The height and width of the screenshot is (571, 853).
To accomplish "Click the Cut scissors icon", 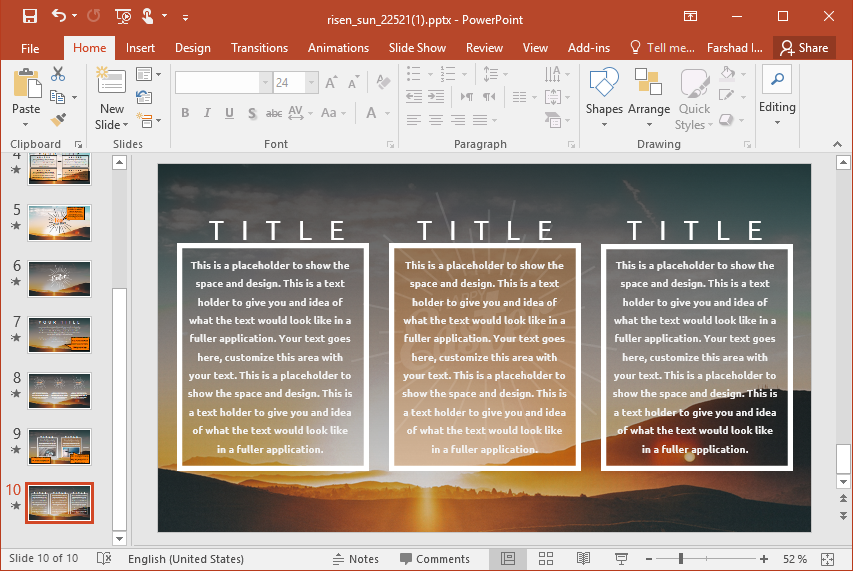I will pyautogui.click(x=58, y=74).
